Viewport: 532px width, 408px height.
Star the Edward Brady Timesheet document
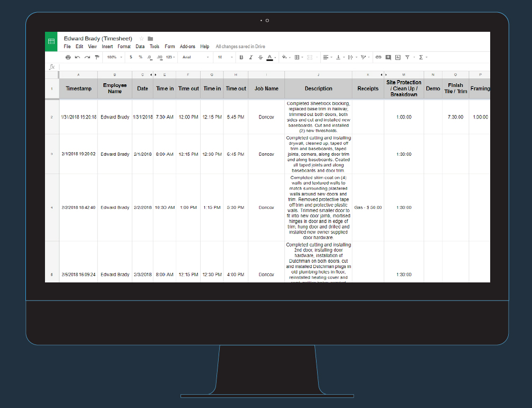tap(142, 39)
